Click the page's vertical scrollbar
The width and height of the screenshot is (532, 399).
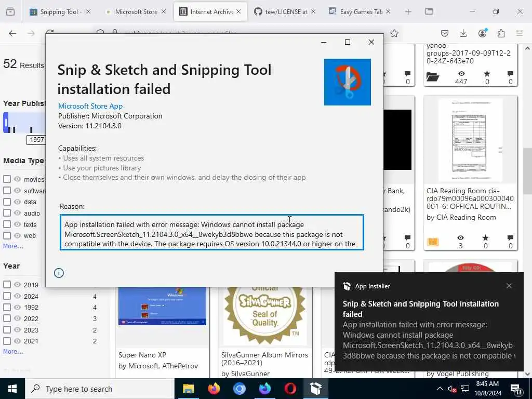(x=527, y=171)
